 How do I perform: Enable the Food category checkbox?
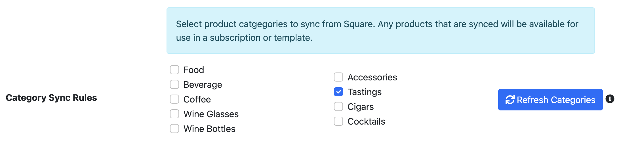click(x=174, y=70)
